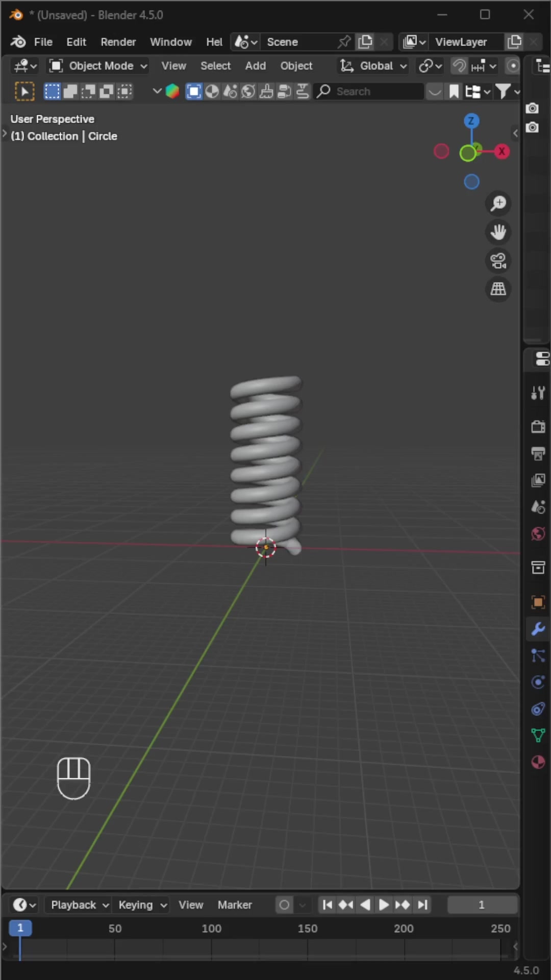Jump to the next keyframe
551x980 pixels.
click(x=403, y=905)
